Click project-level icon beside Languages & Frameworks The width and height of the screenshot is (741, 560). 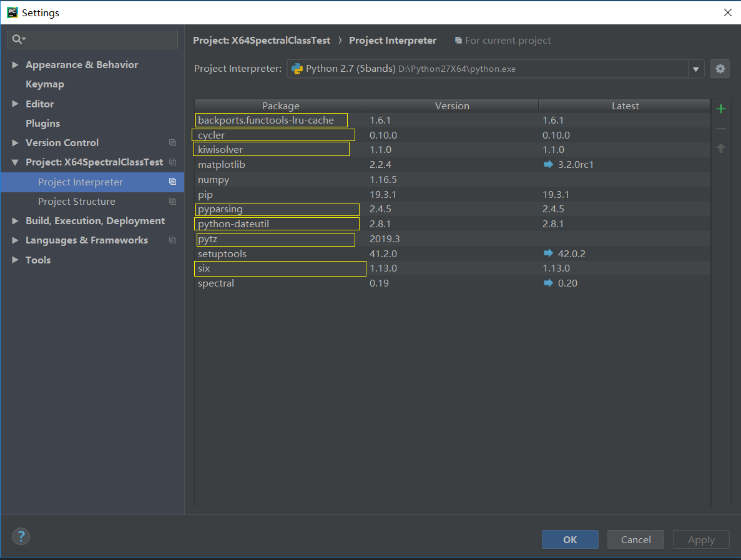(x=172, y=240)
